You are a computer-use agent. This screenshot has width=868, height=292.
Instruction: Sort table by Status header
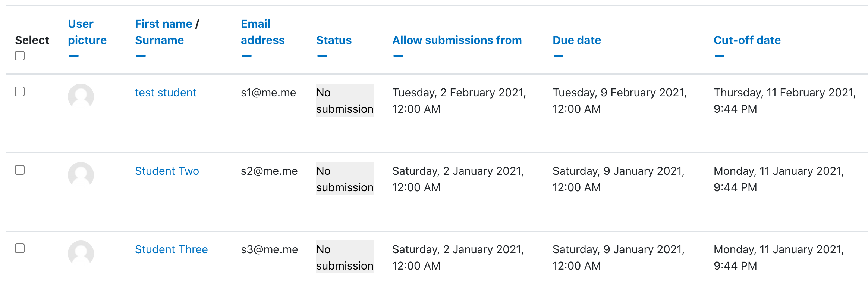[x=334, y=40]
